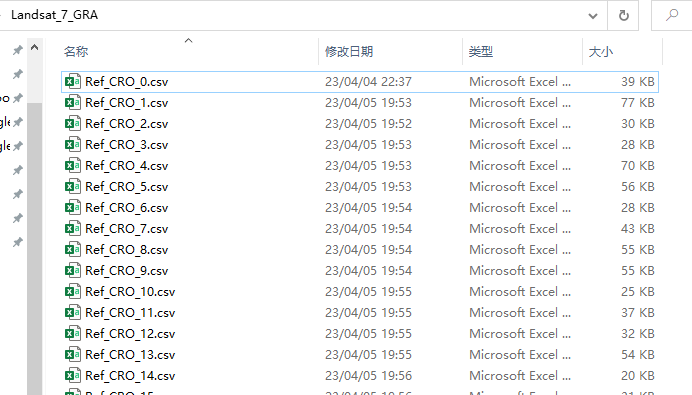692x395 pixels.
Task: Sort files by the 修改日期 column header
Action: (x=349, y=52)
